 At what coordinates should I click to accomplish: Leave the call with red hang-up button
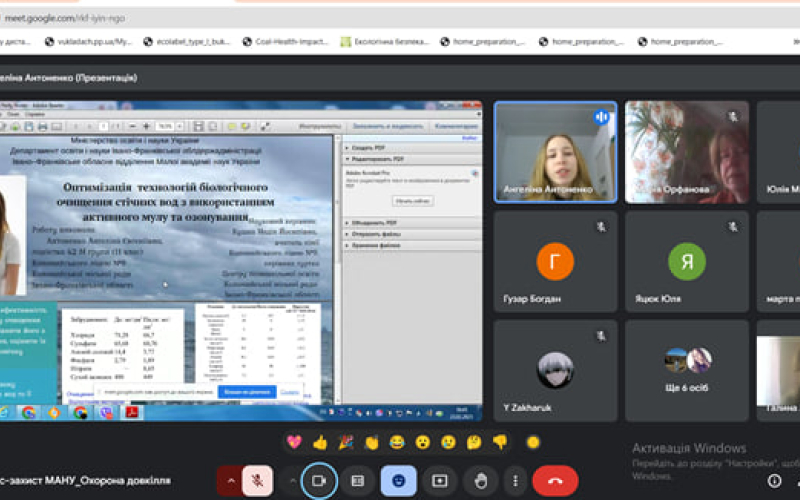pos(555,481)
